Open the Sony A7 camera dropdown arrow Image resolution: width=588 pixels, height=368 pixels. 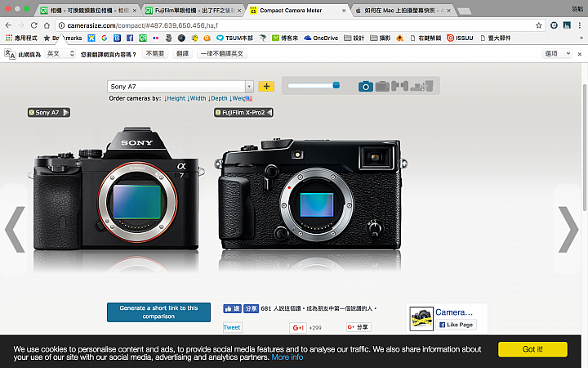(x=249, y=87)
